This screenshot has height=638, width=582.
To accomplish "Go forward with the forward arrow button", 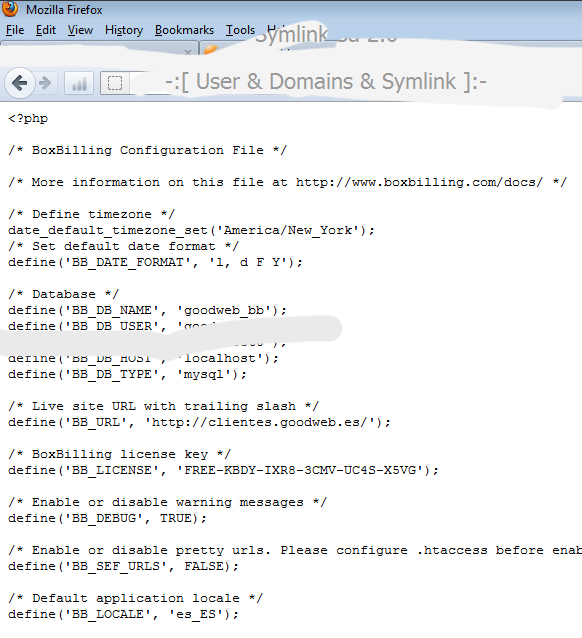I will tap(45, 83).
